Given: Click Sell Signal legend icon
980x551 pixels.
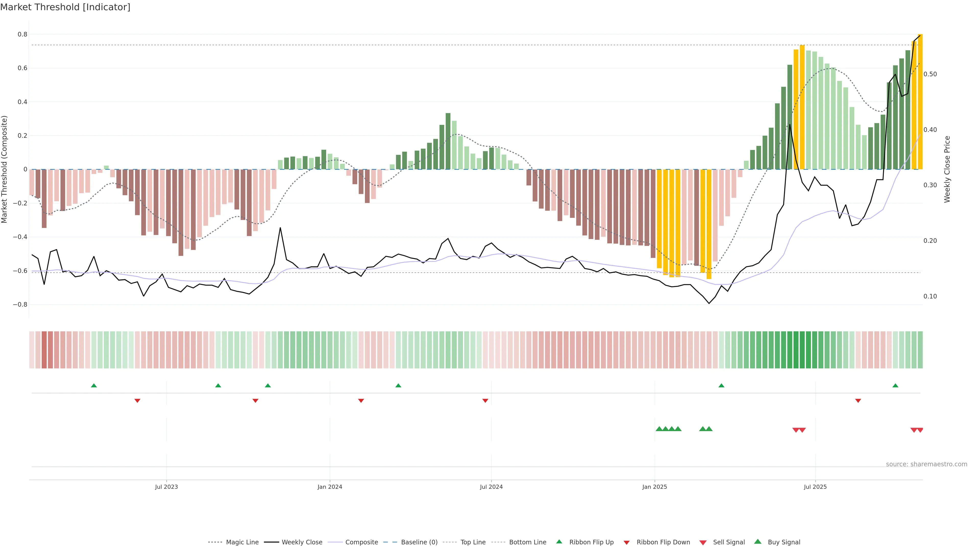Looking at the screenshot, I should [x=703, y=543].
